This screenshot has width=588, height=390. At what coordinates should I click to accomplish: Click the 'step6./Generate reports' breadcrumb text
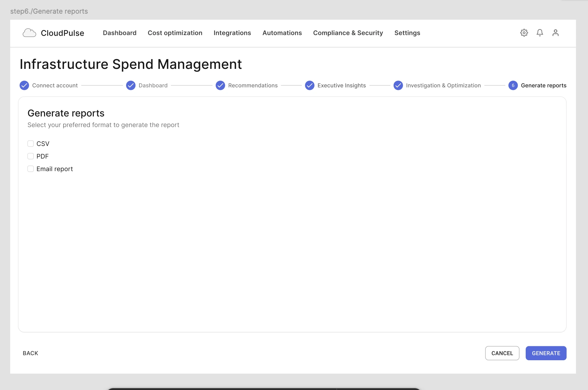[49, 11]
